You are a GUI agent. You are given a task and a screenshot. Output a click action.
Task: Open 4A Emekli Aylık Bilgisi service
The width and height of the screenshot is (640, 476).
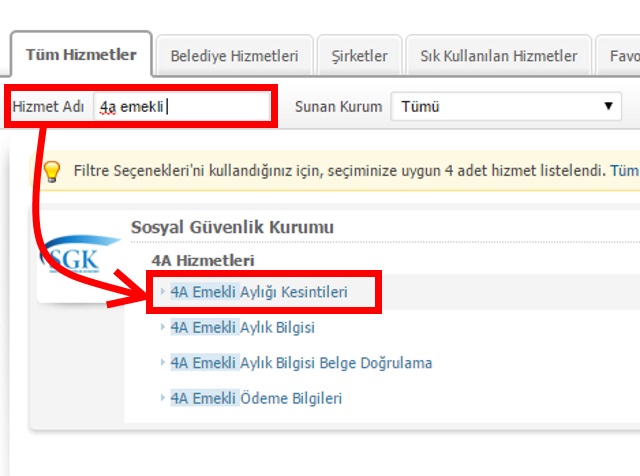click(242, 327)
